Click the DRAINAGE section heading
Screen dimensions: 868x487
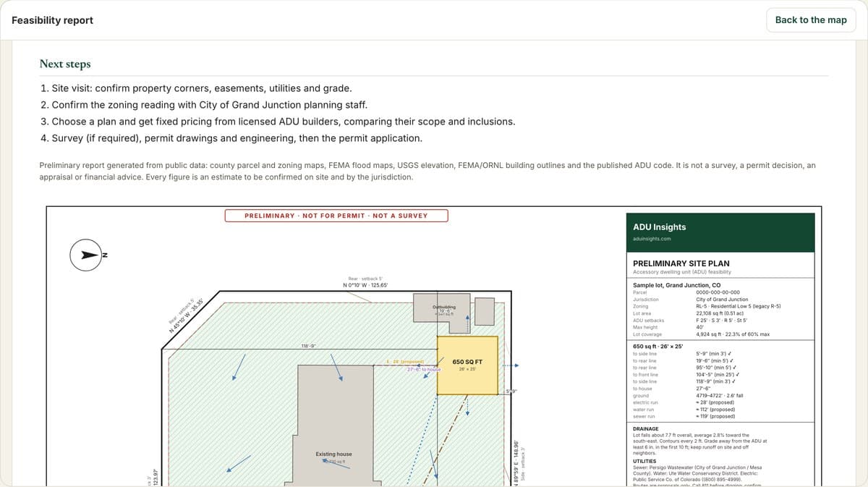pos(646,428)
